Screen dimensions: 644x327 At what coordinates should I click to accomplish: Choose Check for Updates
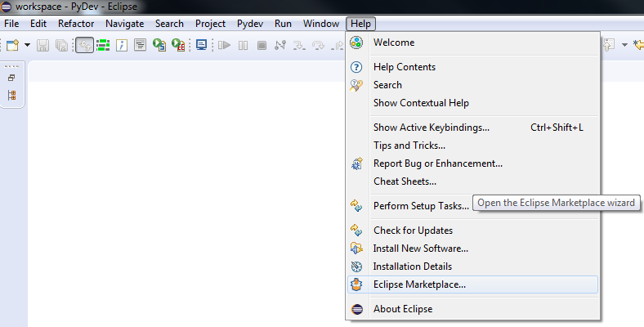(x=472, y=231)
